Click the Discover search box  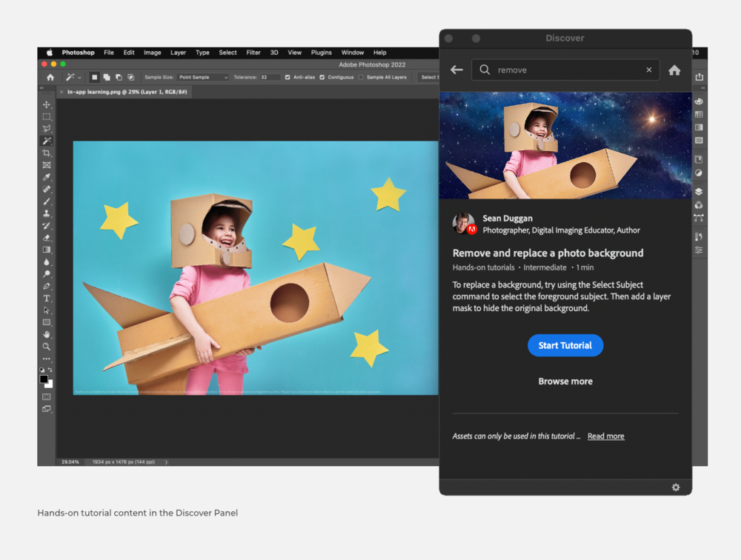click(x=565, y=70)
